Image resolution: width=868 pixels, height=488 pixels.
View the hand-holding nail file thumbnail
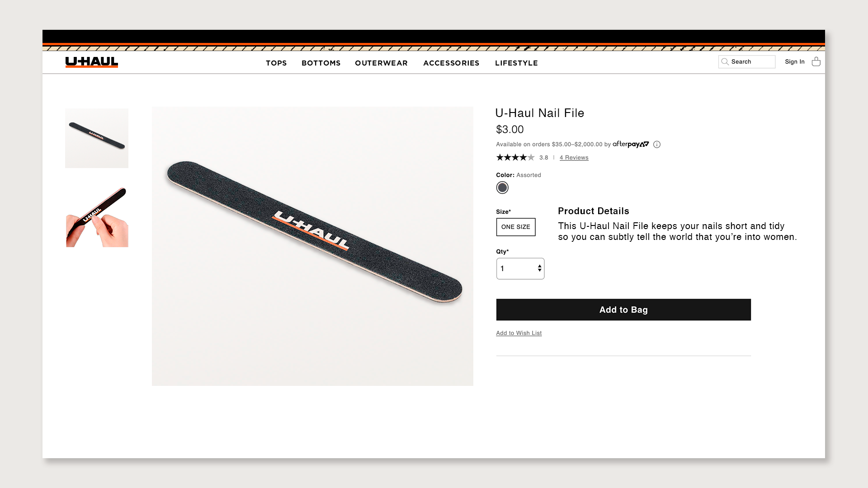97,217
